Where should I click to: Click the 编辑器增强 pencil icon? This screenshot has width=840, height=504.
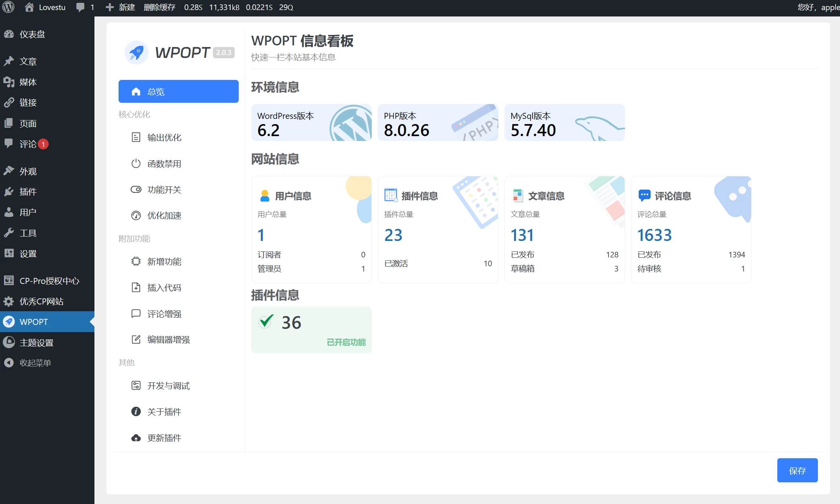click(136, 339)
